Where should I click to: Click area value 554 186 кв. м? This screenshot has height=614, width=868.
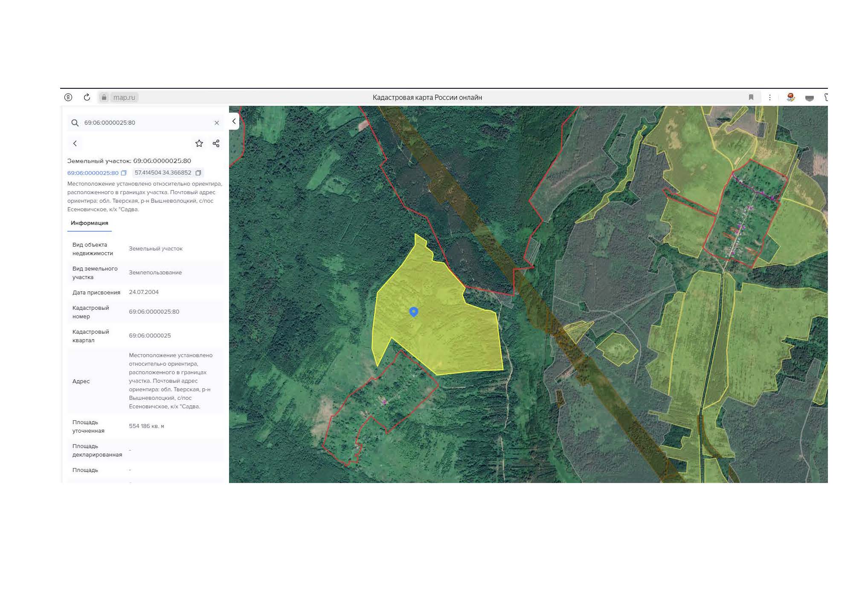pos(146,426)
